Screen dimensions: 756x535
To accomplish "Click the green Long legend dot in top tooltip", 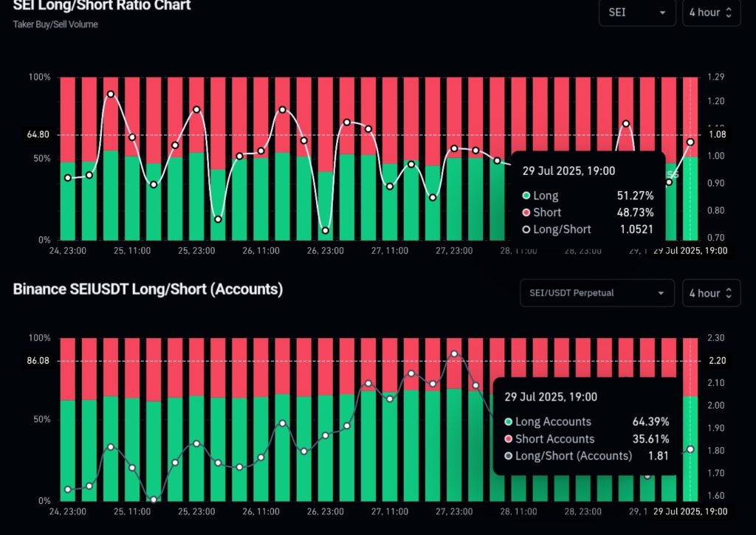I will (526, 196).
